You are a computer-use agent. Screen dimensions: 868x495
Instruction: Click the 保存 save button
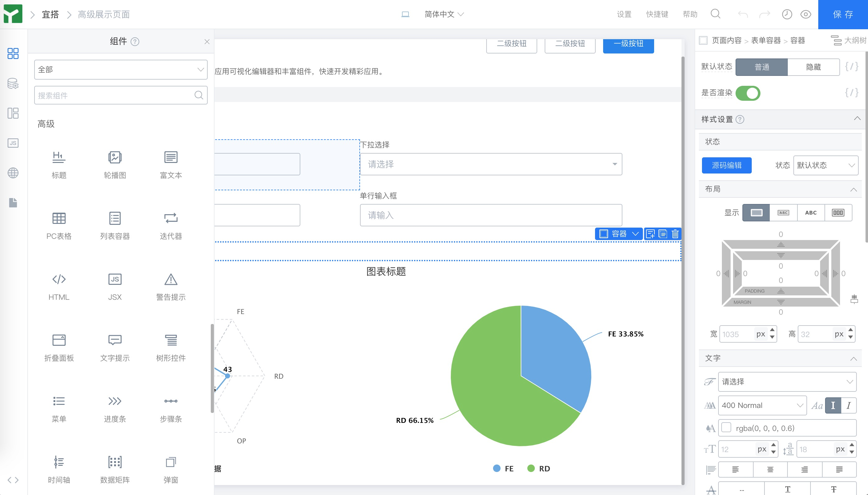coord(843,14)
